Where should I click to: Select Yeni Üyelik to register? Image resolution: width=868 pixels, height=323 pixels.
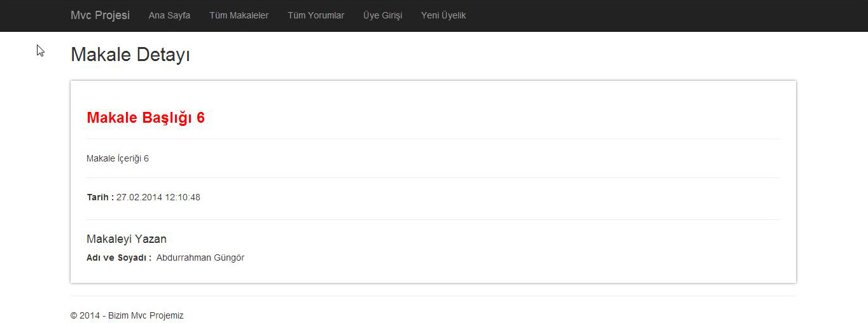coord(444,15)
